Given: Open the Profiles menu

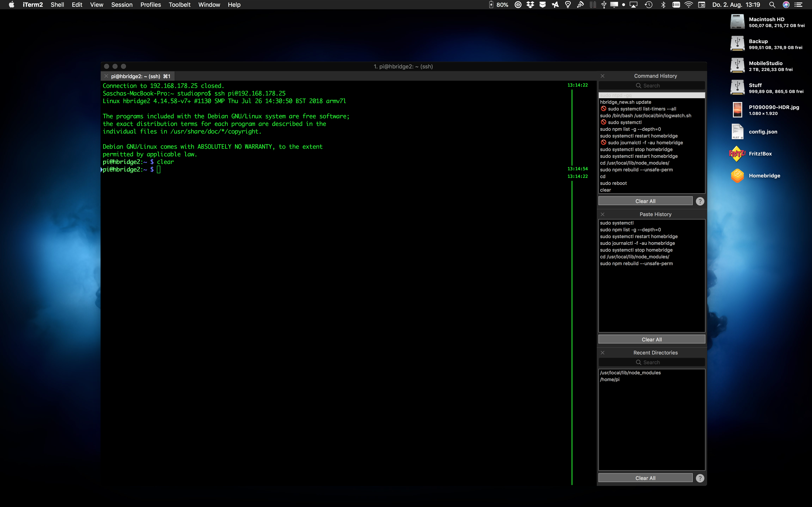Looking at the screenshot, I should [150, 5].
